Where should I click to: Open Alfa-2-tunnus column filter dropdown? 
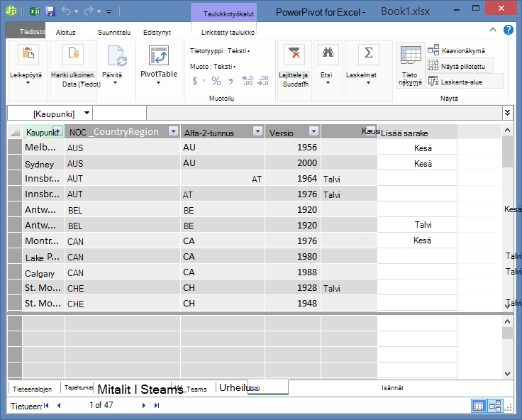tap(257, 131)
